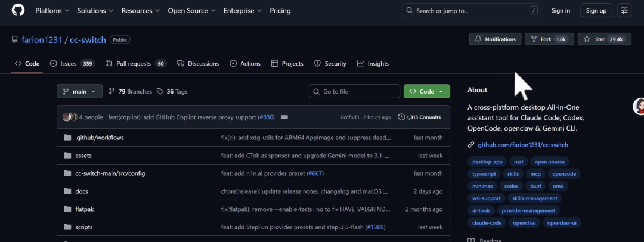
Task: Open the green Code dropdown button
Action: [426, 92]
